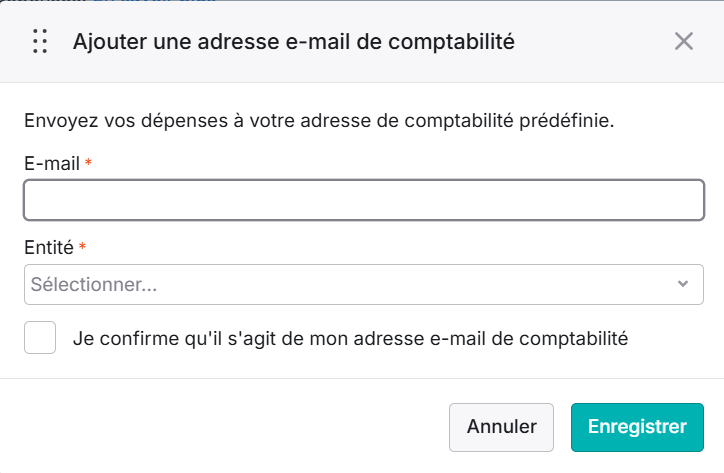Close the accounting e-mail dialog

point(683,41)
